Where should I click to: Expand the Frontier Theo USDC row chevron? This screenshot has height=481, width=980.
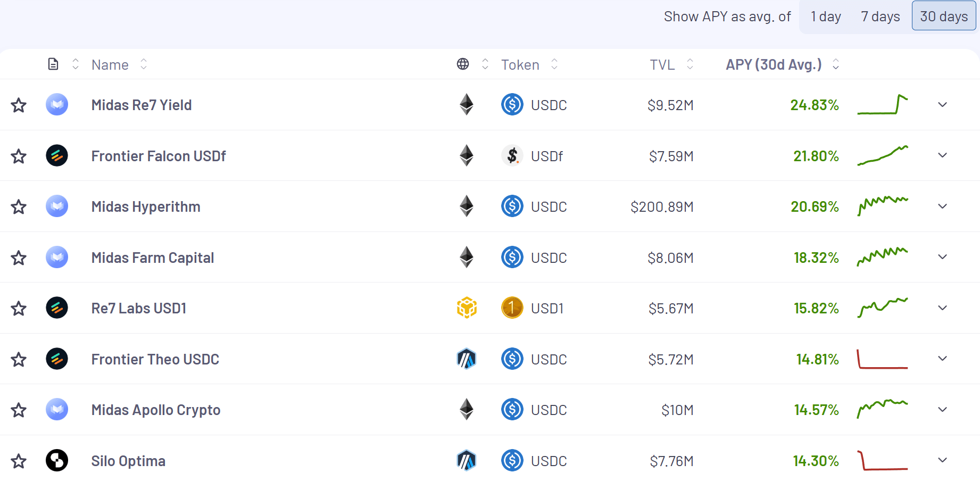pos(942,359)
